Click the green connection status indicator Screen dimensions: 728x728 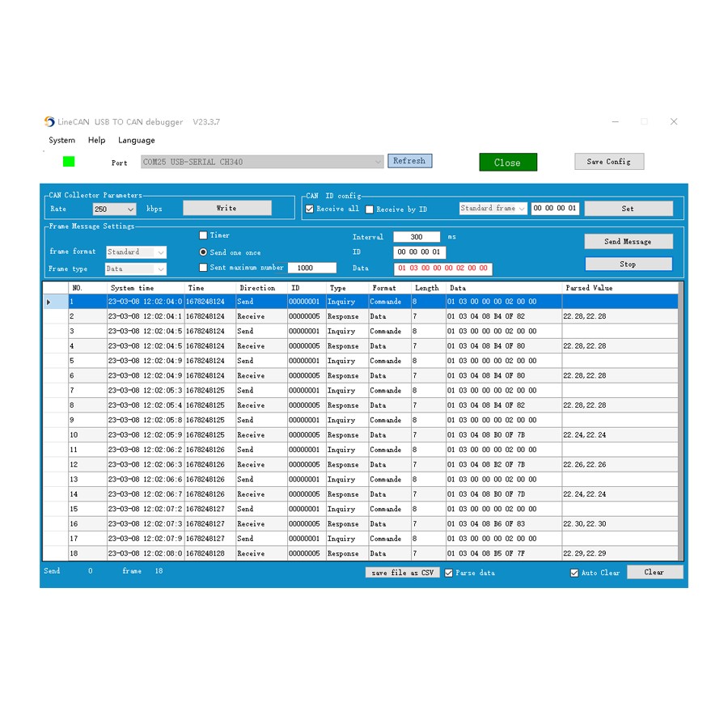click(x=69, y=162)
